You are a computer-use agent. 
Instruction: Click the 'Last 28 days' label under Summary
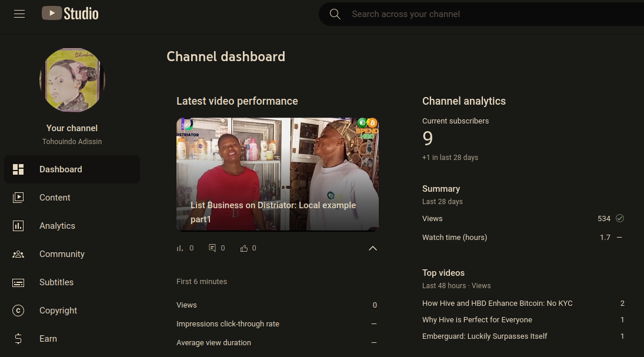pos(442,201)
